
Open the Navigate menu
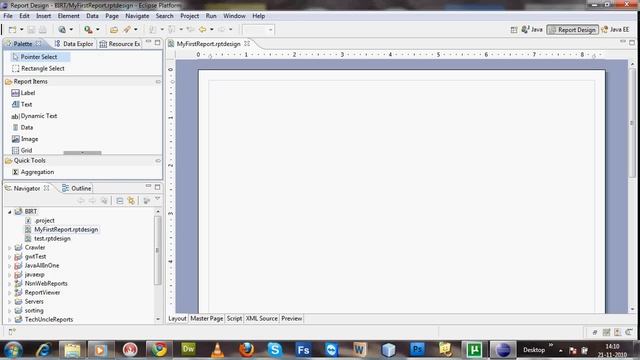click(137, 16)
